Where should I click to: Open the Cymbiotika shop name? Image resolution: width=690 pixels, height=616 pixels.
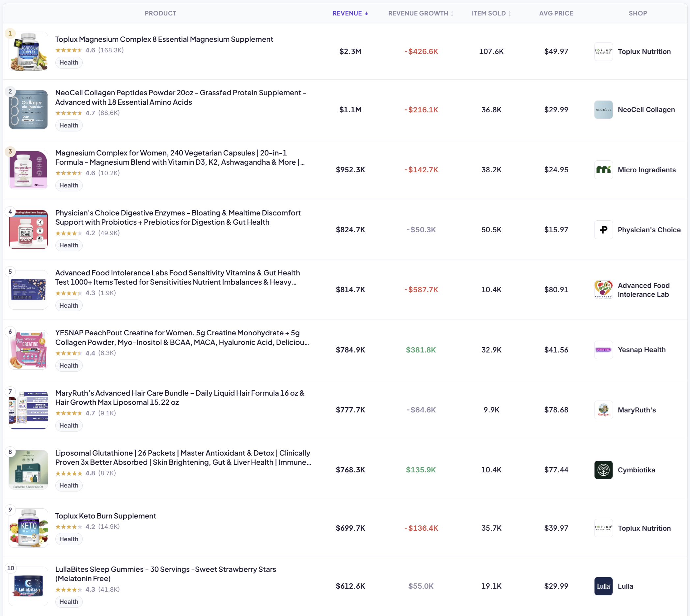pyautogui.click(x=636, y=470)
